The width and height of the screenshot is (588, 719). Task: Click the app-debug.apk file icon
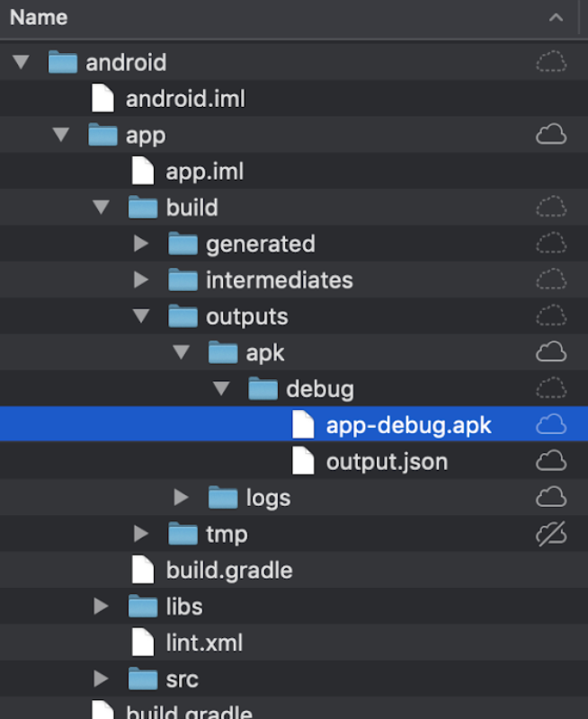pyautogui.click(x=303, y=424)
